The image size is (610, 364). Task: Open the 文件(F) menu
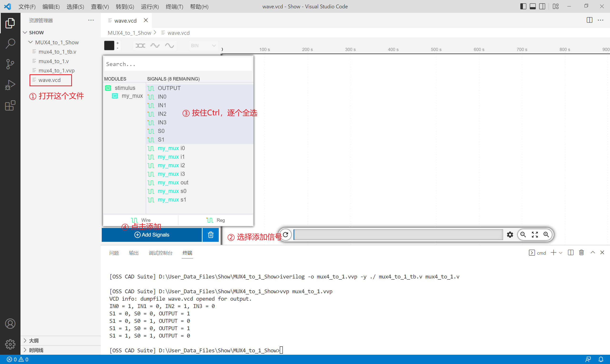point(27,7)
